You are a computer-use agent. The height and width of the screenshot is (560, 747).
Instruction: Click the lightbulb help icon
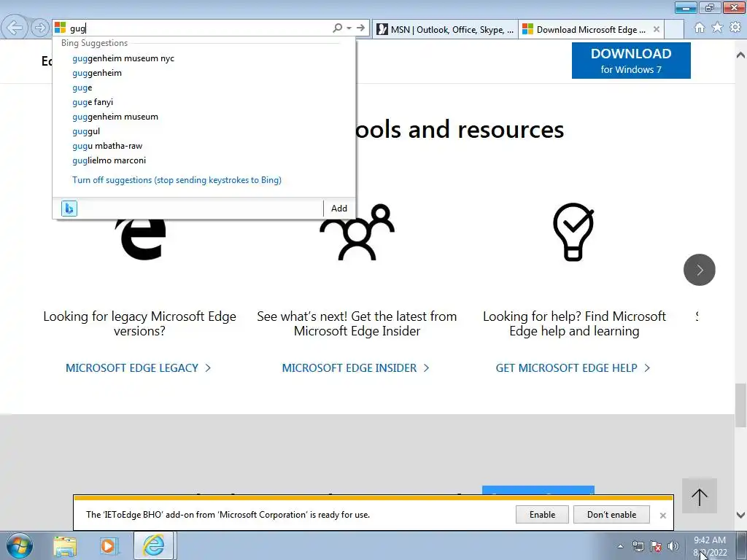coord(573,232)
